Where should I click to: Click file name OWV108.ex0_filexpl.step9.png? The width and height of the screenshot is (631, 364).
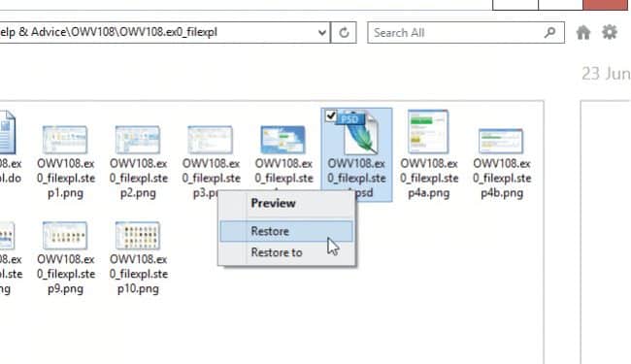click(66, 274)
